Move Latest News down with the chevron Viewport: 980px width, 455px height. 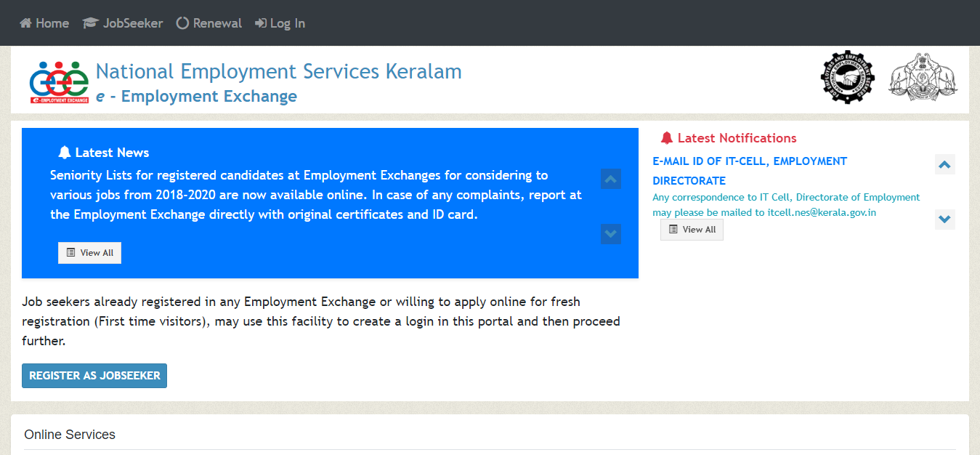click(611, 234)
